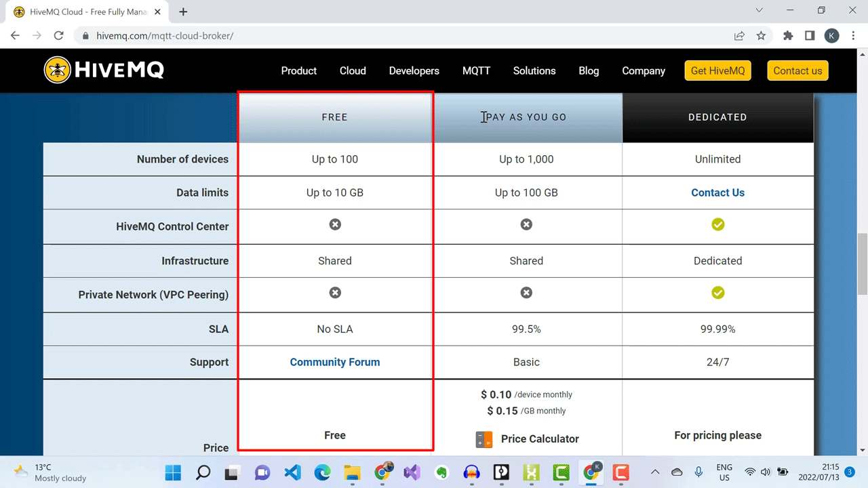This screenshot has width=868, height=488.
Task: Click the Price Calculator icon
Action: click(484, 439)
